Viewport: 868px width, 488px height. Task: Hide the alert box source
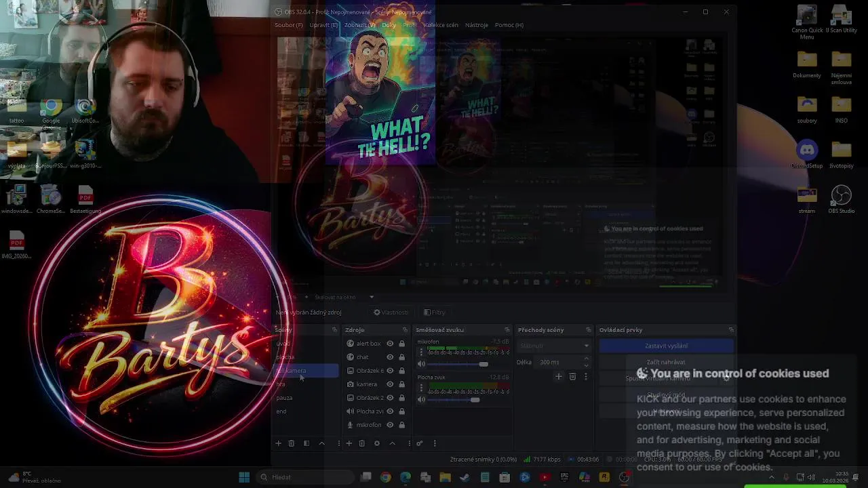tap(390, 344)
